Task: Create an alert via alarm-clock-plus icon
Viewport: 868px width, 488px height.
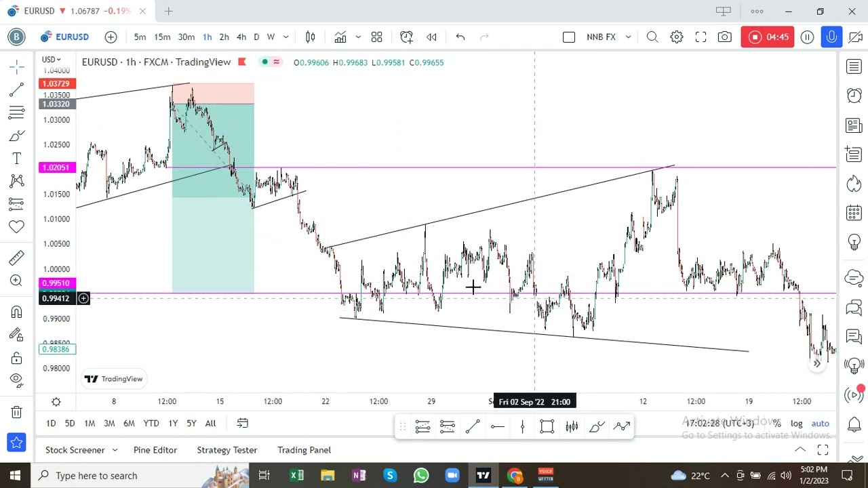Action: pos(406,37)
